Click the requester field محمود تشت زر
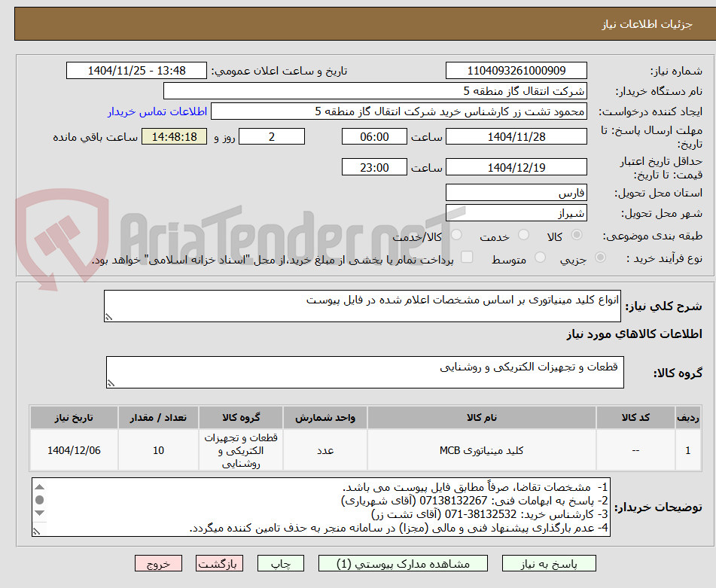The height and width of the screenshot is (588, 716). 398,111
